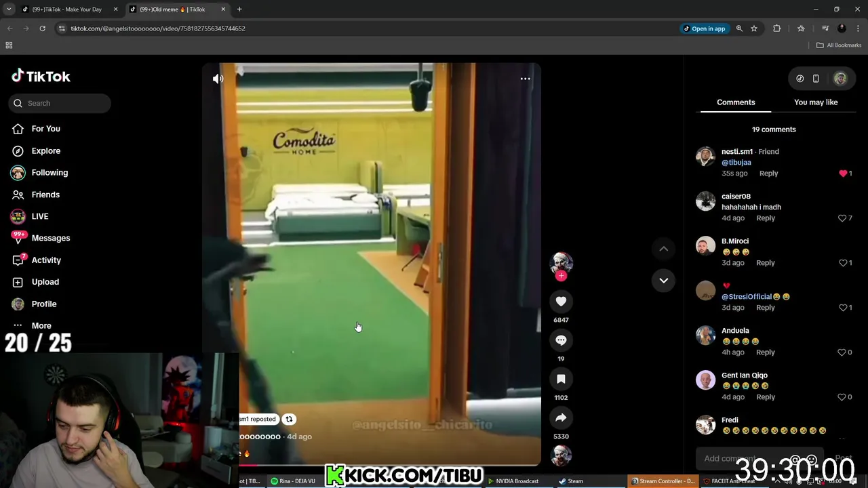Switch to the Comments tab
Image resolution: width=868 pixels, height=488 pixels.
(736, 102)
